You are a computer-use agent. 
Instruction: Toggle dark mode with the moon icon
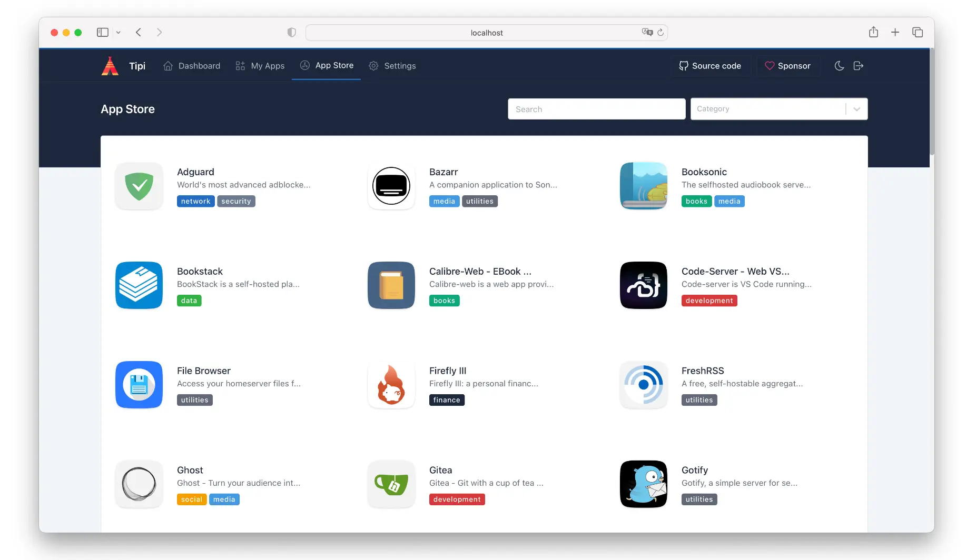click(840, 66)
